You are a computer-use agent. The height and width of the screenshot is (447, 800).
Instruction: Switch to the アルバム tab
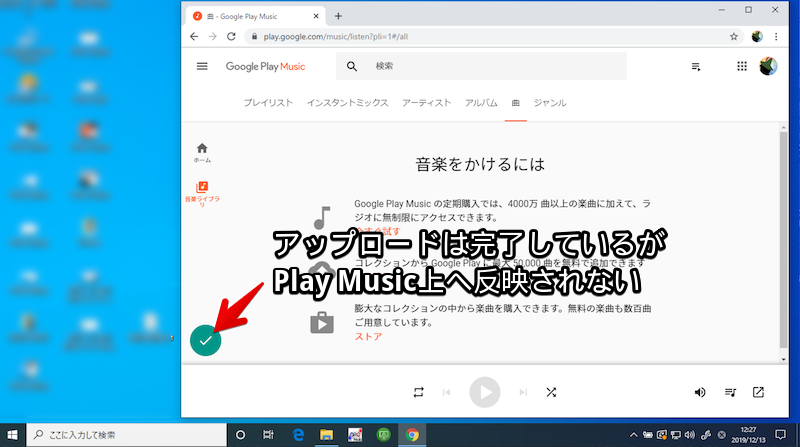tap(480, 103)
